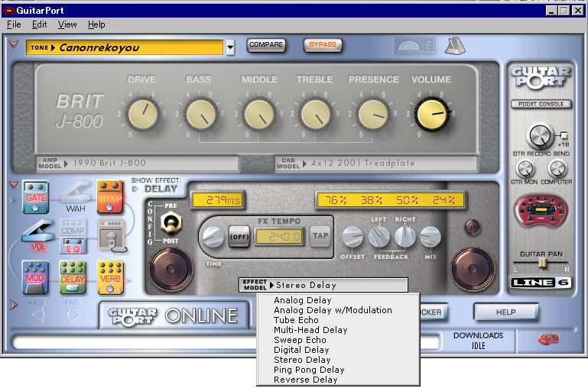588x388 pixels.
Task: Select the MOD modulation pedal icon
Action: tap(35, 277)
